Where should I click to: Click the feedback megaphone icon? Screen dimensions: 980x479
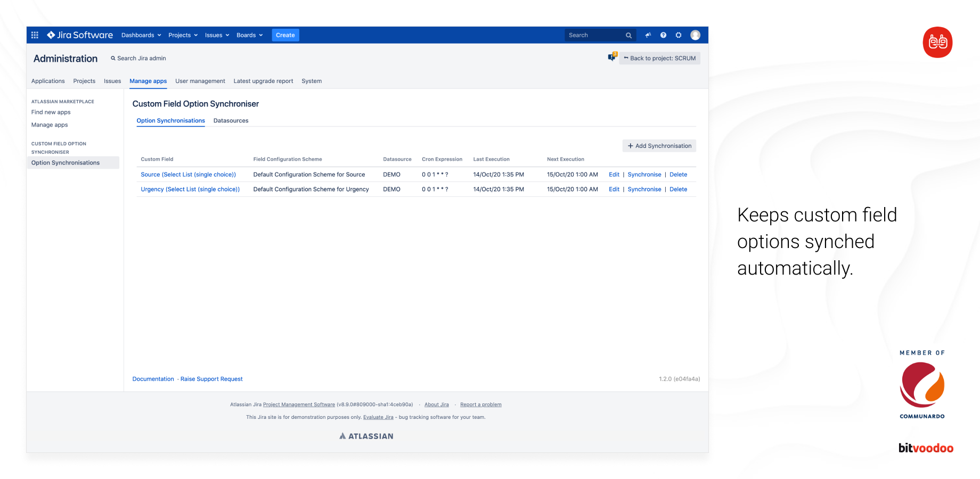648,35
